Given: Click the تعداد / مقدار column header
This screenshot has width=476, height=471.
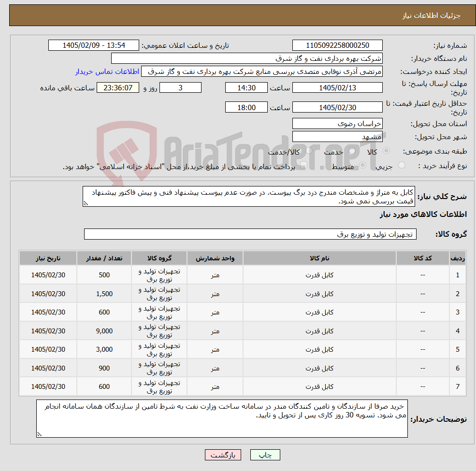Looking at the screenshot, I should (x=104, y=258).
